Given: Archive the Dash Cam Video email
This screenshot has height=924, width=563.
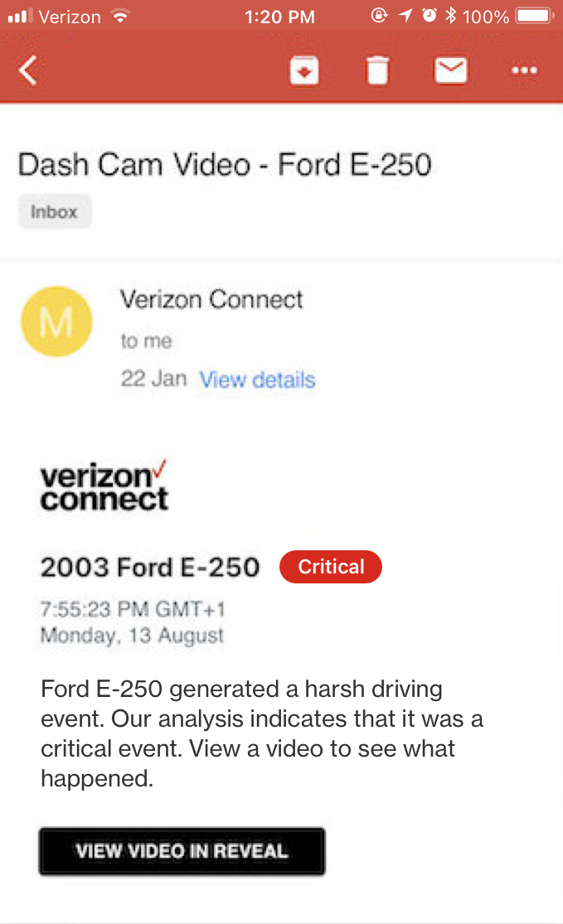Looking at the screenshot, I should [303, 70].
